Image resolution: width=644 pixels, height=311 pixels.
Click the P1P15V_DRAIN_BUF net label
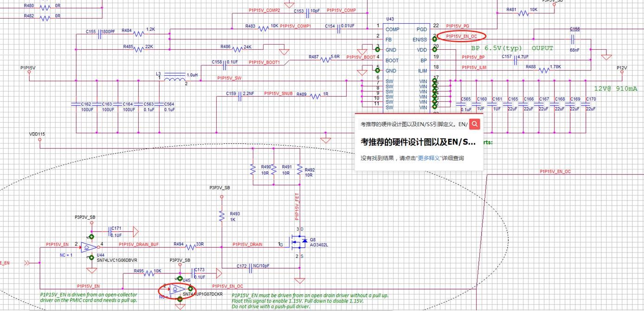[x=138, y=244]
